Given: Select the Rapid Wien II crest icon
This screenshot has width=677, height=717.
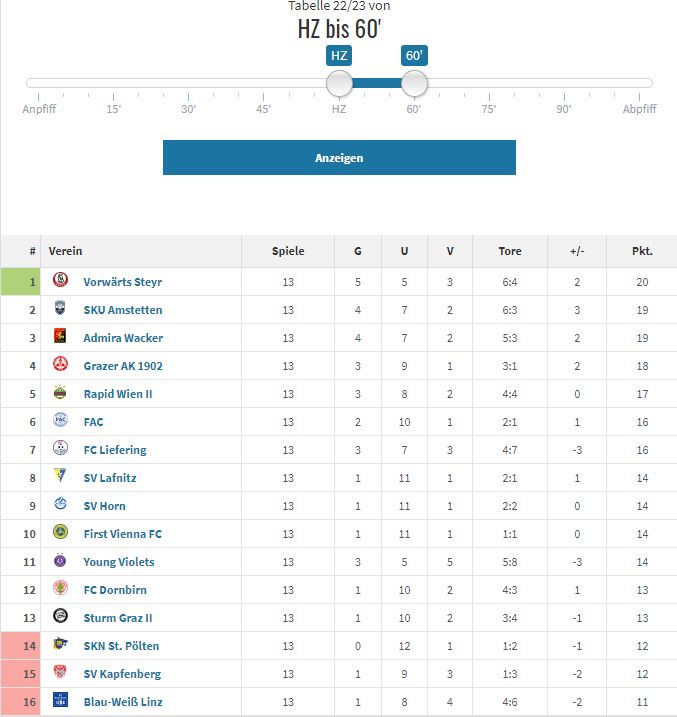Looking at the screenshot, I should pos(60,392).
